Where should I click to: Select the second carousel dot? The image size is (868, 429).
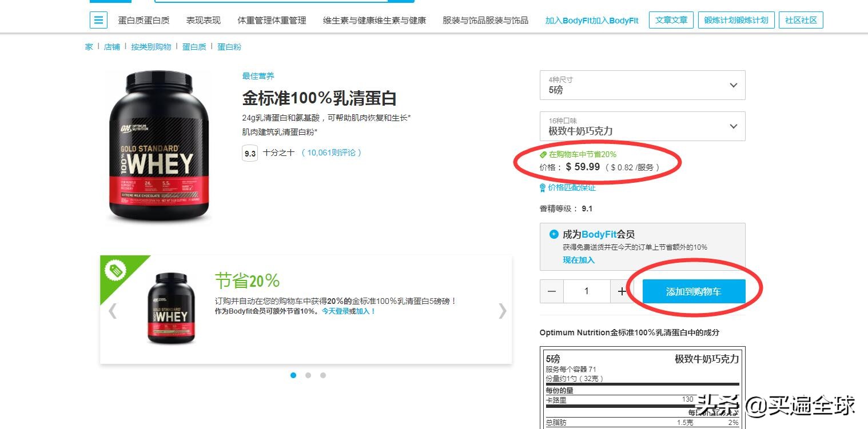[x=308, y=375]
